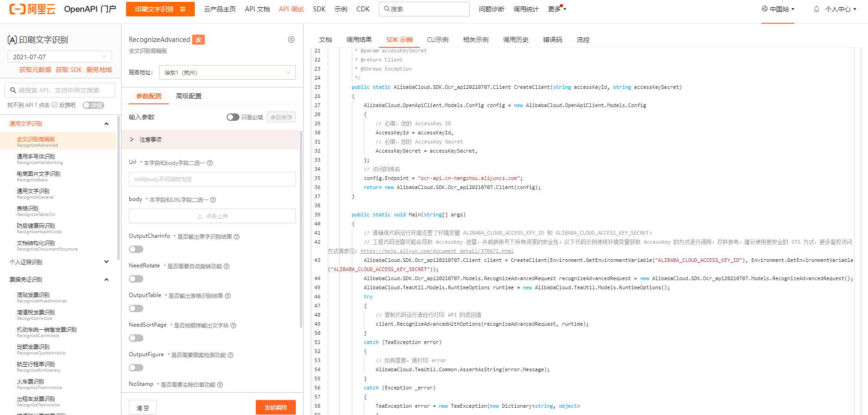Image resolution: width=868 pixels, height=415 pixels.
Task: Open help icon for NoStamp
Action: click(x=220, y=385)
